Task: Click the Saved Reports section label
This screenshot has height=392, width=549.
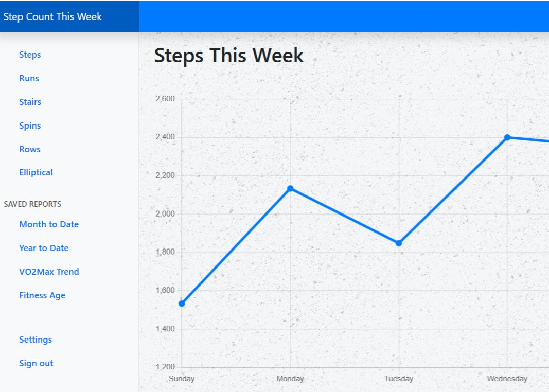Action: pos(32,204)
